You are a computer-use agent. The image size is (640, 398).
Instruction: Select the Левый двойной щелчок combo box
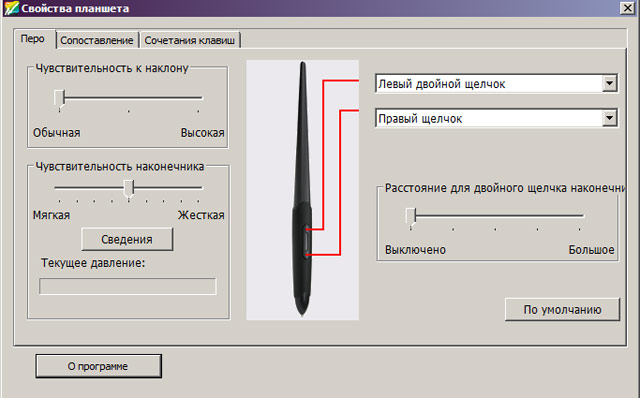[496, 84]
